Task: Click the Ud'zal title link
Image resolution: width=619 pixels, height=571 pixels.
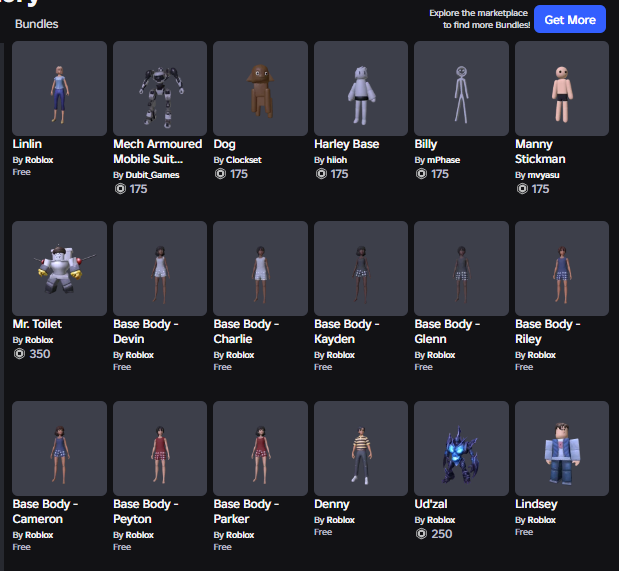Action: pyautogui.click(x=431, y=504)
